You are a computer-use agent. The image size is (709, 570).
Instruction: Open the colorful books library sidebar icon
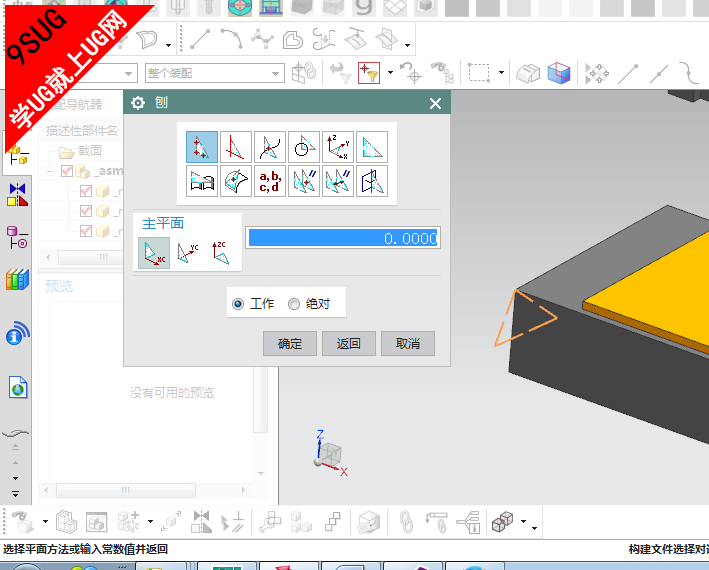[x=17, y=279]
